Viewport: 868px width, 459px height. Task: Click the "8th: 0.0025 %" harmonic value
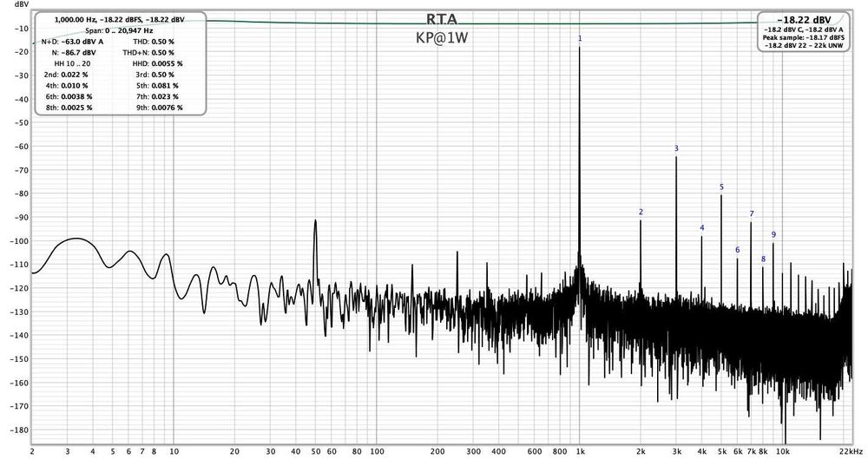pos(69,108)
